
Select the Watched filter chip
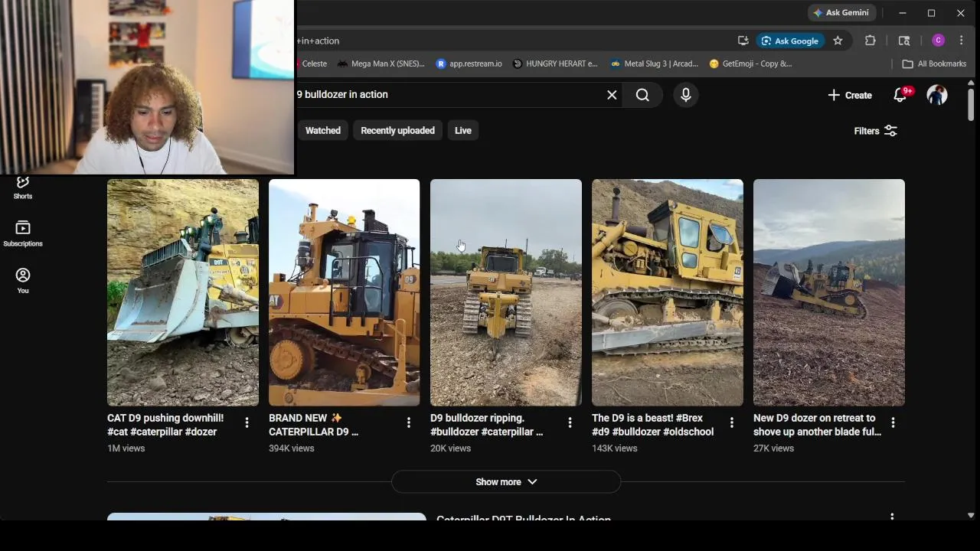click(x=323, y=131)
